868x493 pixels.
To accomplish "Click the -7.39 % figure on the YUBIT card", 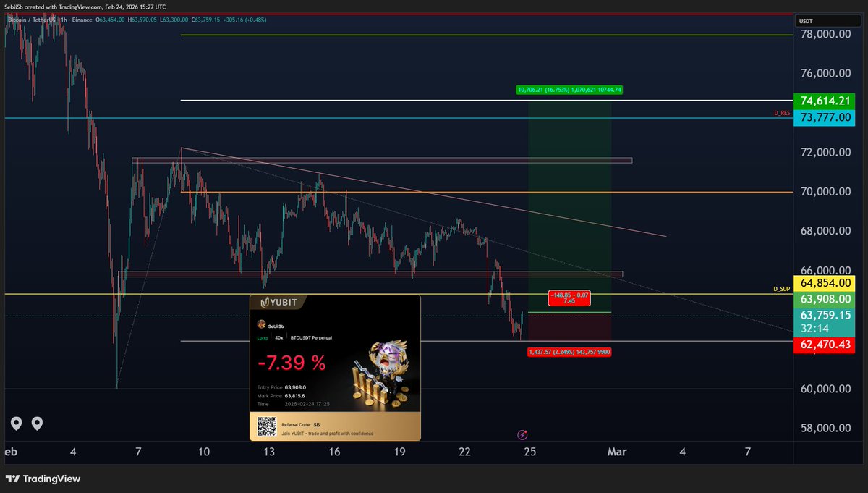I will point(292,362).
